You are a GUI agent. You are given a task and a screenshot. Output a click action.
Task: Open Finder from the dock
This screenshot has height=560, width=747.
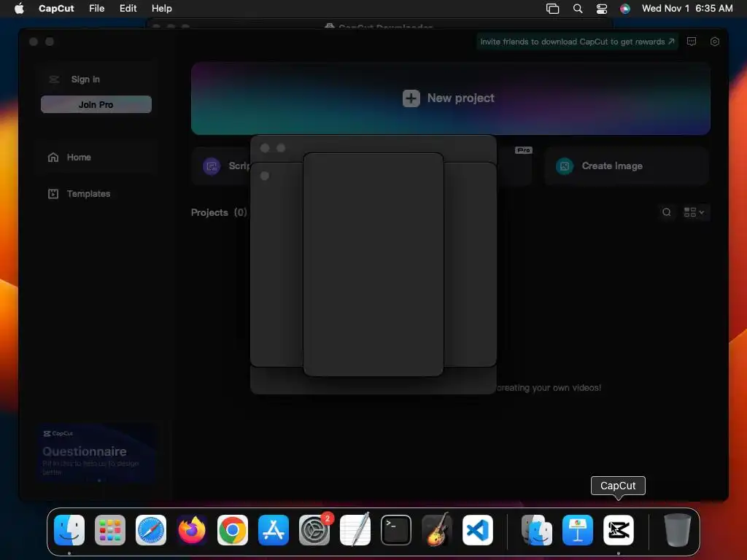coord(69,530)
